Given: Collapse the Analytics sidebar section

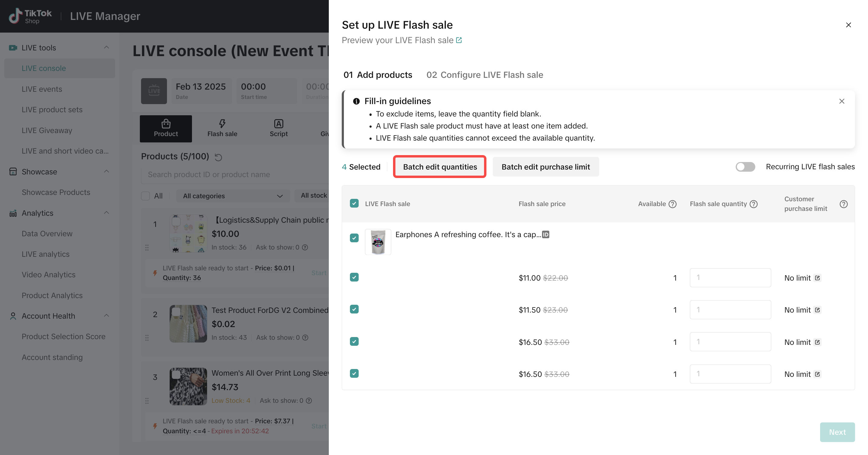Looking at the screenshot, I should 106,213.
